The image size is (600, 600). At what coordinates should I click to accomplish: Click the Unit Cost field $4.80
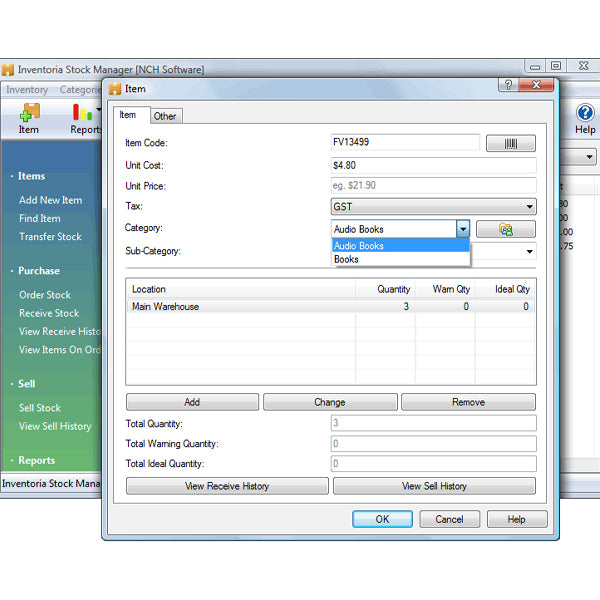point(433,165)
